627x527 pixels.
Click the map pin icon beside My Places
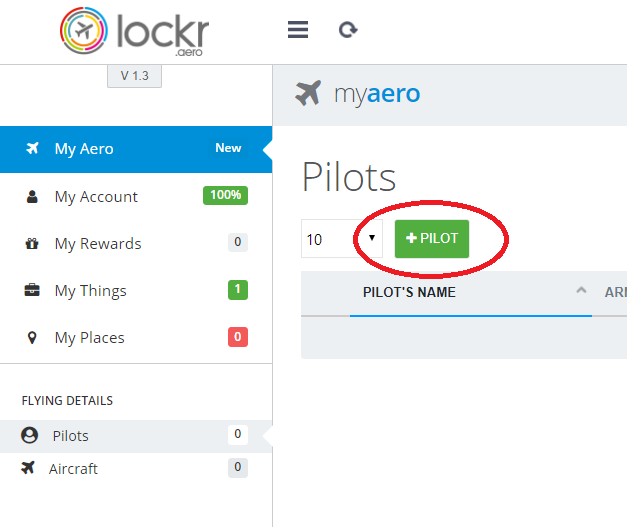click(32, 337)
